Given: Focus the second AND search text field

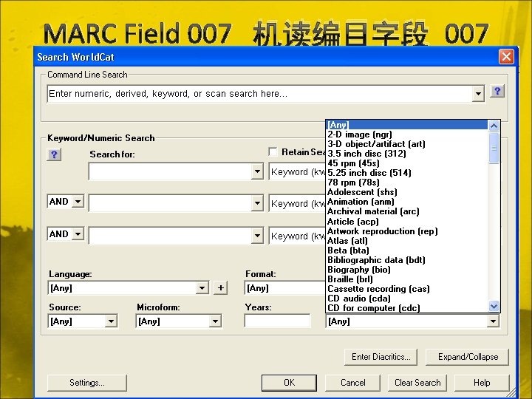Looking at the screenshot, I should [171, 203].
